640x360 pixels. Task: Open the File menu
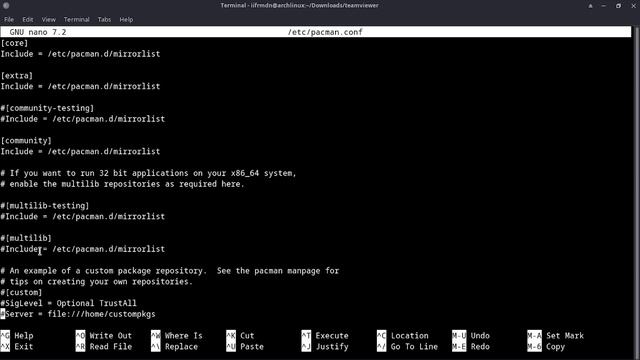click(x=9, y=19)
